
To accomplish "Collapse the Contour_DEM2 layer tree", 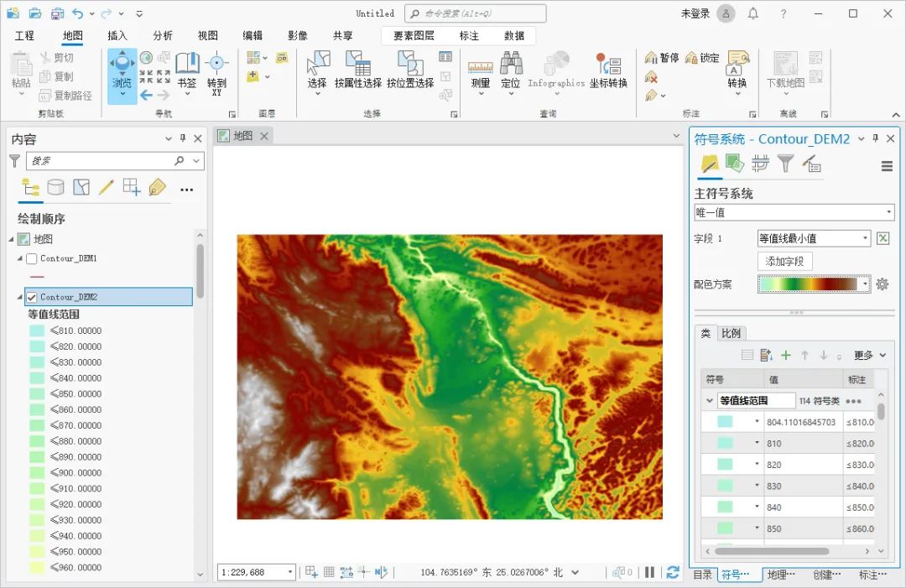I will click(x=20, y=297).
